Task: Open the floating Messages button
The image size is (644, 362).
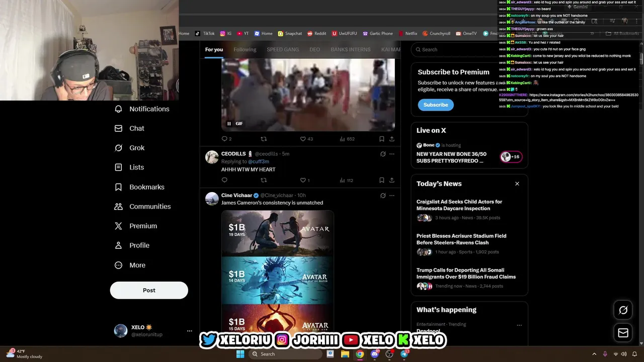Action: click(623, 333)
